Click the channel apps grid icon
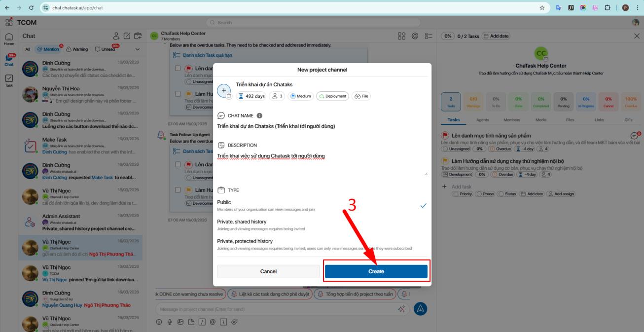The height and width of the screenshot is (332, 644). 402,36
